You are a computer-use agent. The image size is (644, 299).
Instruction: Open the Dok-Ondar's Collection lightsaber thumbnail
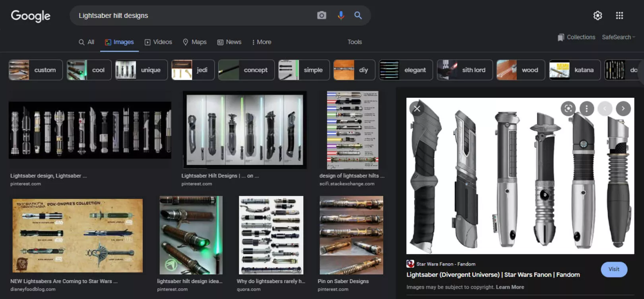click(78, 235)
